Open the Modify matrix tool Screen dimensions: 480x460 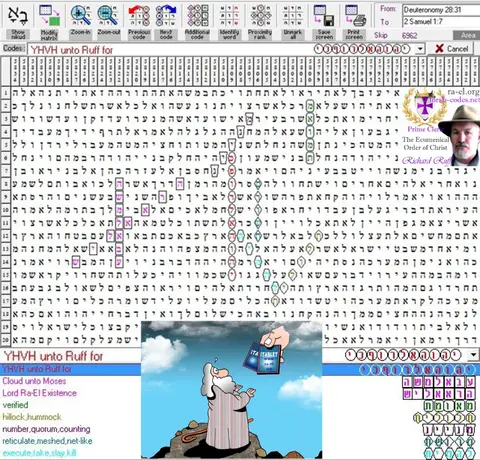[x=49, y=16]
